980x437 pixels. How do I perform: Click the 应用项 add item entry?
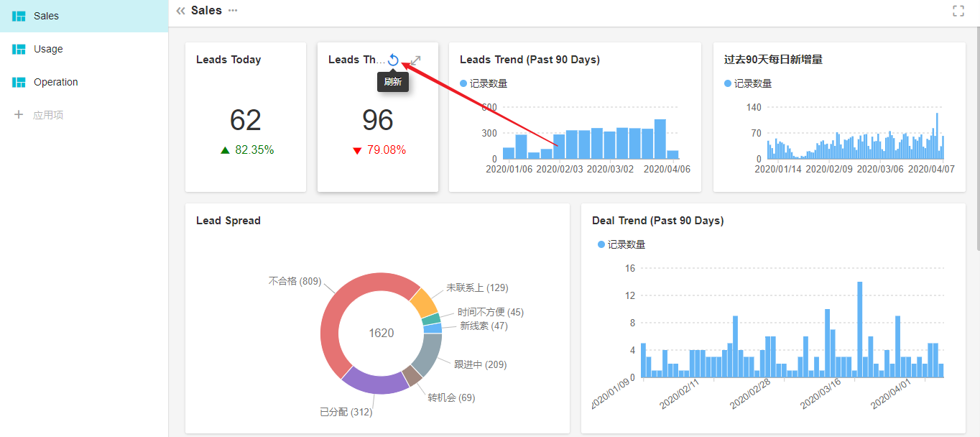pyautogui.click(x=48, y=115)
